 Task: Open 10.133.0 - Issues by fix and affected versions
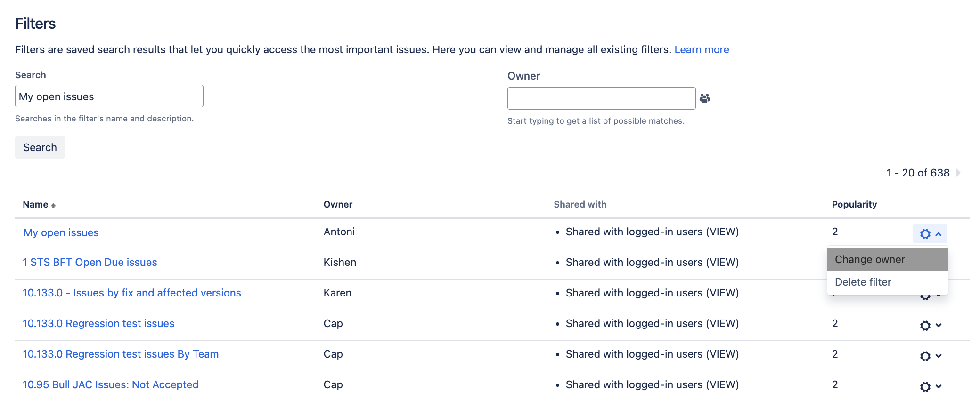tap(132, 293)
